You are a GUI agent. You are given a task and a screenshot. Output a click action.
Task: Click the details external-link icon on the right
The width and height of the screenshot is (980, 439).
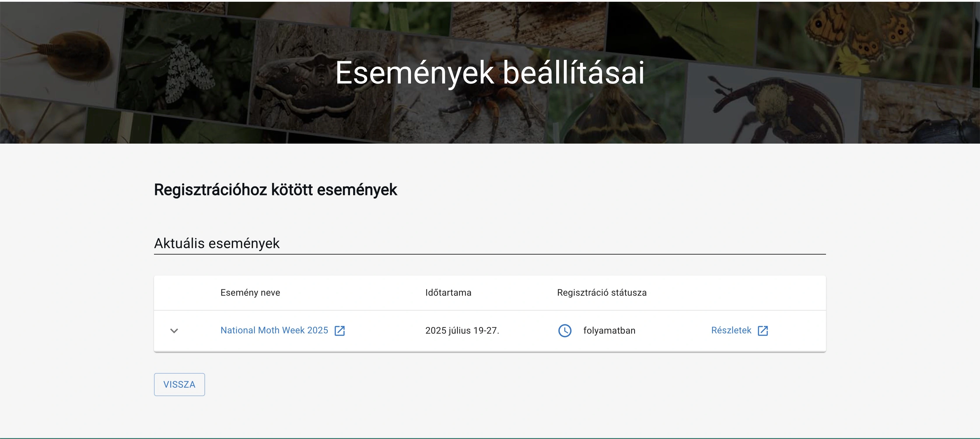tap(763, 330)
